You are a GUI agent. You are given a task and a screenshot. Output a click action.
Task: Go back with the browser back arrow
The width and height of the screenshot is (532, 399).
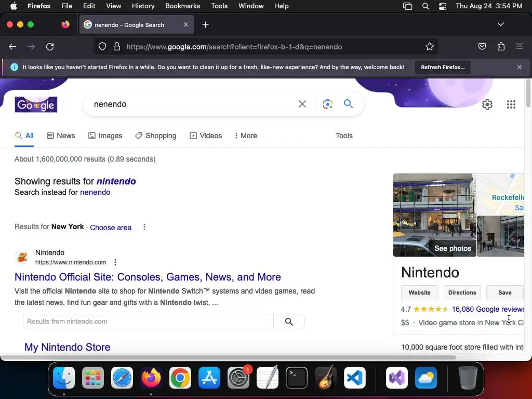(x=12, y=47)
